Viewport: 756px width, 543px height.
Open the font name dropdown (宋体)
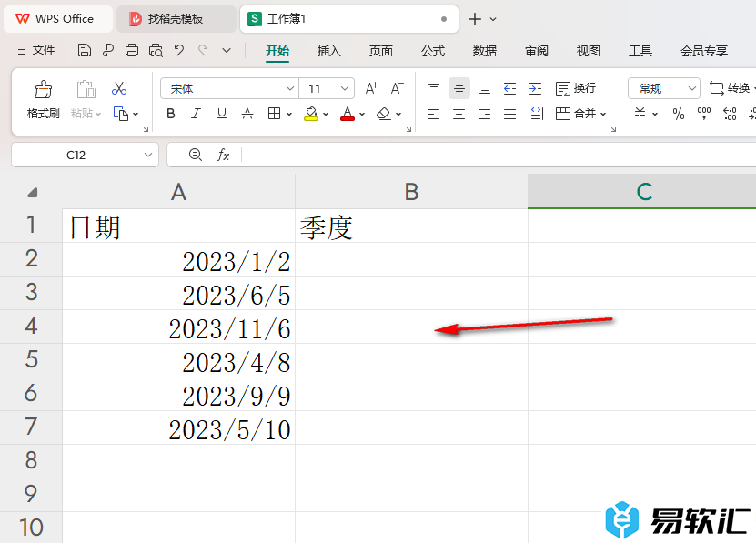coord(290,88)
